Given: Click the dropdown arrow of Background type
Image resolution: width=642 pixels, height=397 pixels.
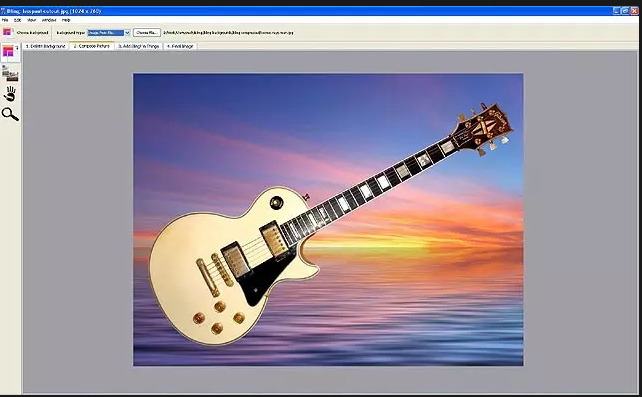Looking at the screenshot, I should [x=127, y=32].
